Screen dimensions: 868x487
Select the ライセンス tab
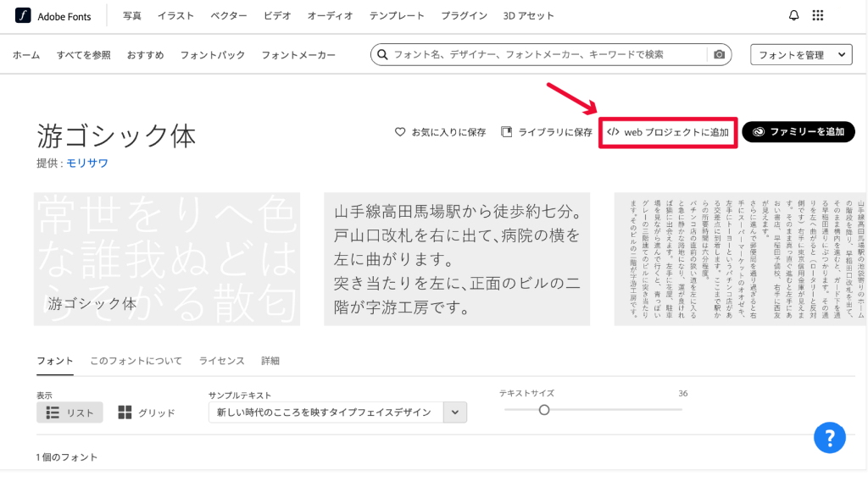pos(221,361)
